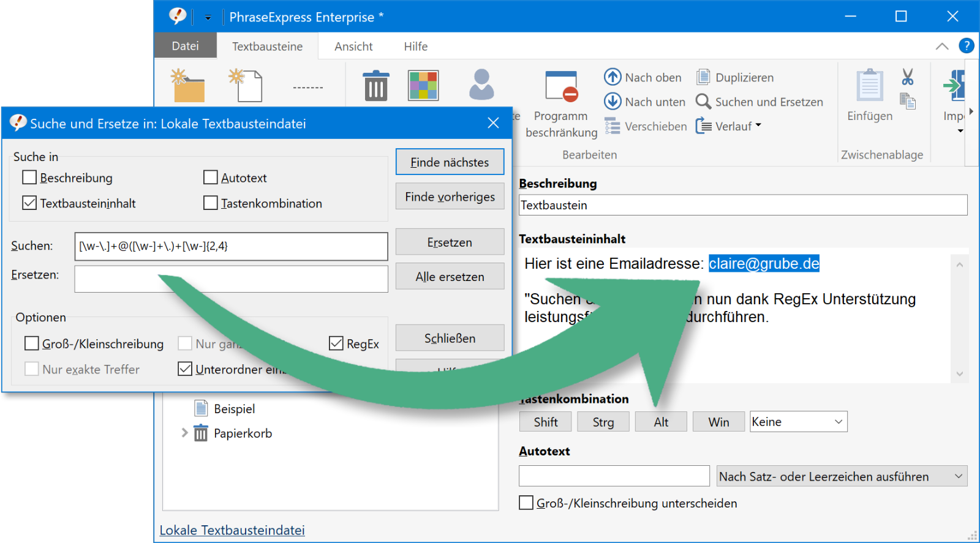Viewport: 980px width, 543px height.
Task: Check Groß-/Kleinschreibung unterscheiden for autotext
Action: coord(526,503)
